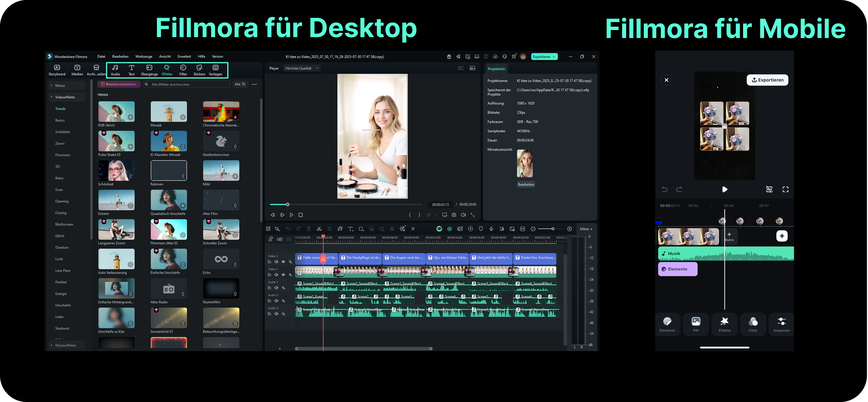
Task: Click the player volume speaker icon
Action: (463, 215)
